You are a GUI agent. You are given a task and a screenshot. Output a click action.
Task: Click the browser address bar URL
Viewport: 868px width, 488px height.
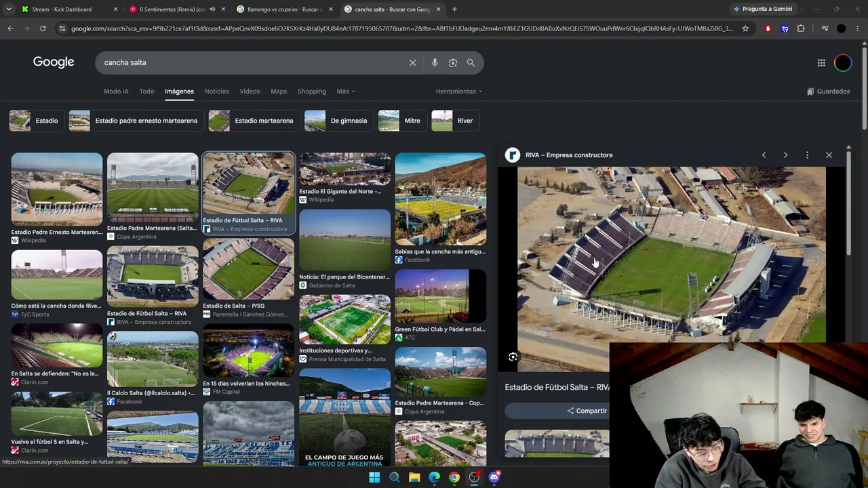point(401,28)
